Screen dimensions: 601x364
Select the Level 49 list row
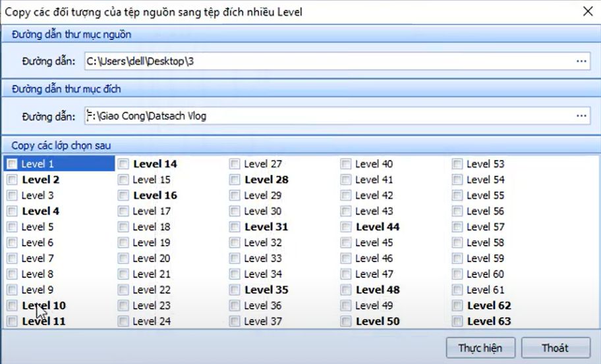pos(393,305)
